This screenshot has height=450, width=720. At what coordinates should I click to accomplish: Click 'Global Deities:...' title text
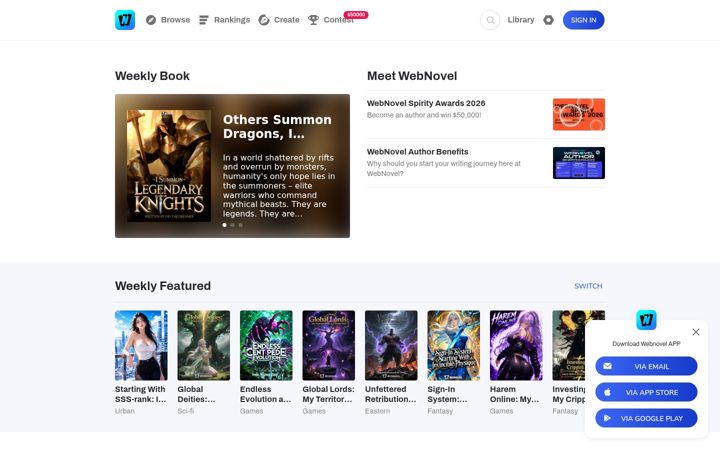[196, 394]
